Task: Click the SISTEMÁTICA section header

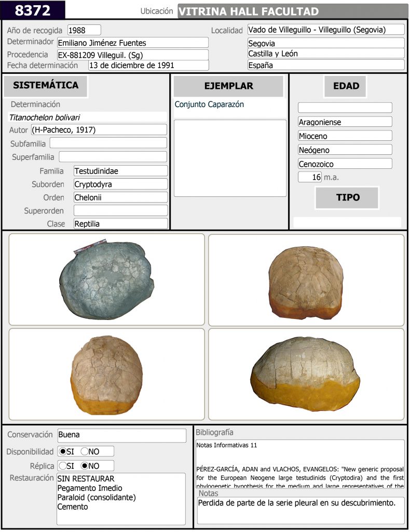Action: point(46,86)
